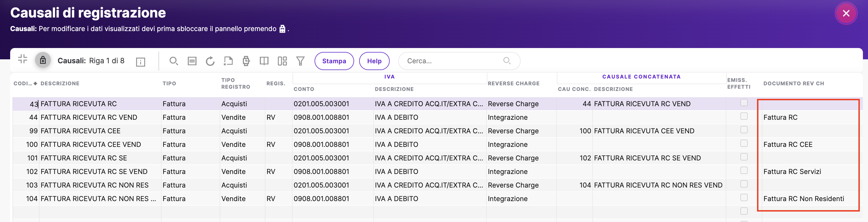Click the TIPO REGISTRO column header

(235, 84)
